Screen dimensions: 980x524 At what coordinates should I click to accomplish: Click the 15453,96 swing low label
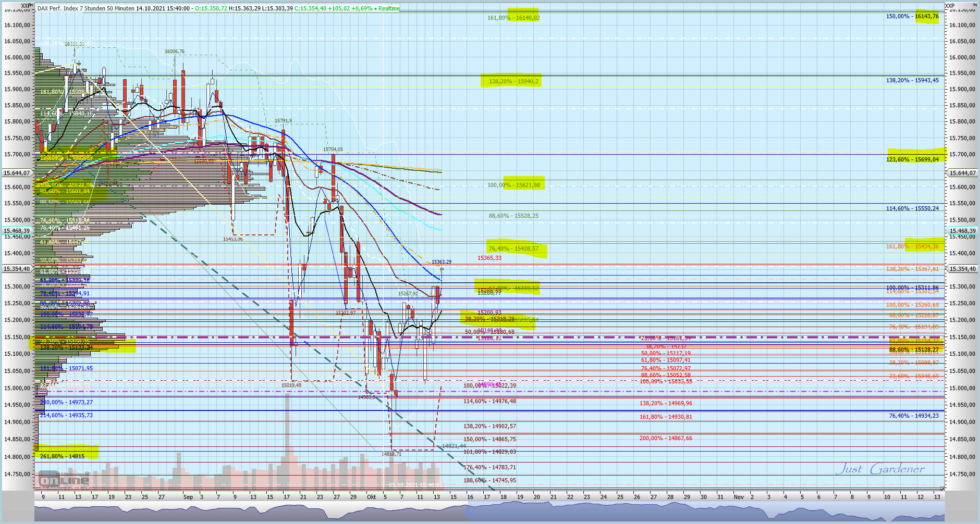click(232, 239)
